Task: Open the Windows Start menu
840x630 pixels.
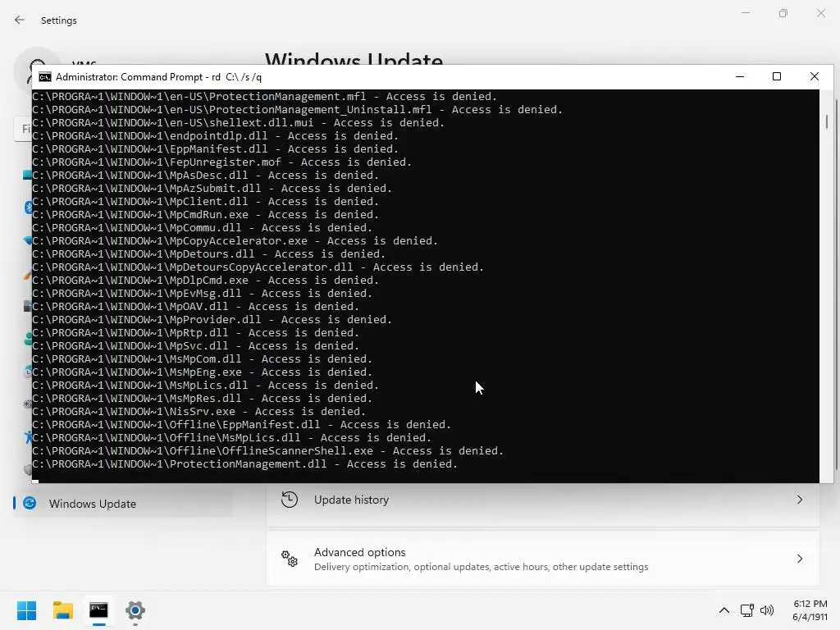Action: coord(26,610)
